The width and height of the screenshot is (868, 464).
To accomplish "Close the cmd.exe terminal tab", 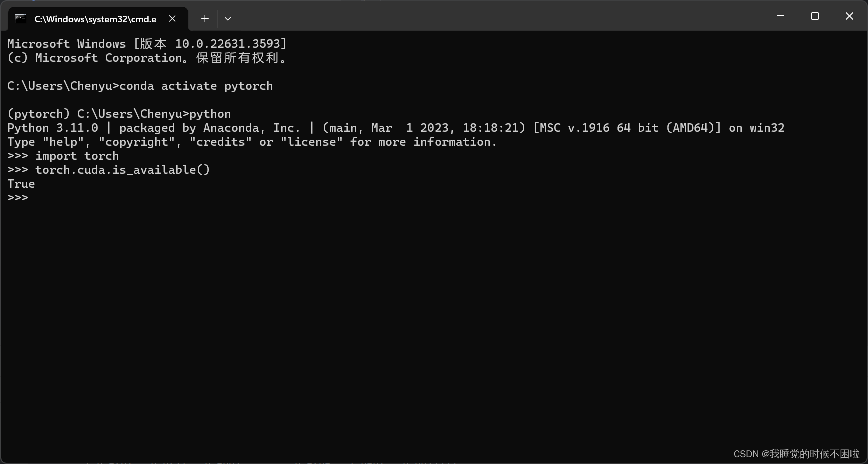I will [x=172, y=19].
